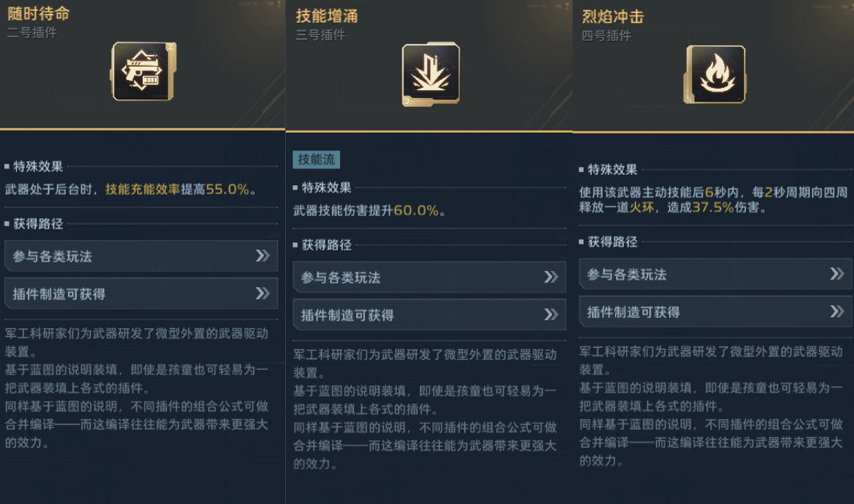Click chevron arrow on 随时待命's 插件制造可获得 row
The height and width of the screenshot is (504, 854).
pos(262,294)
